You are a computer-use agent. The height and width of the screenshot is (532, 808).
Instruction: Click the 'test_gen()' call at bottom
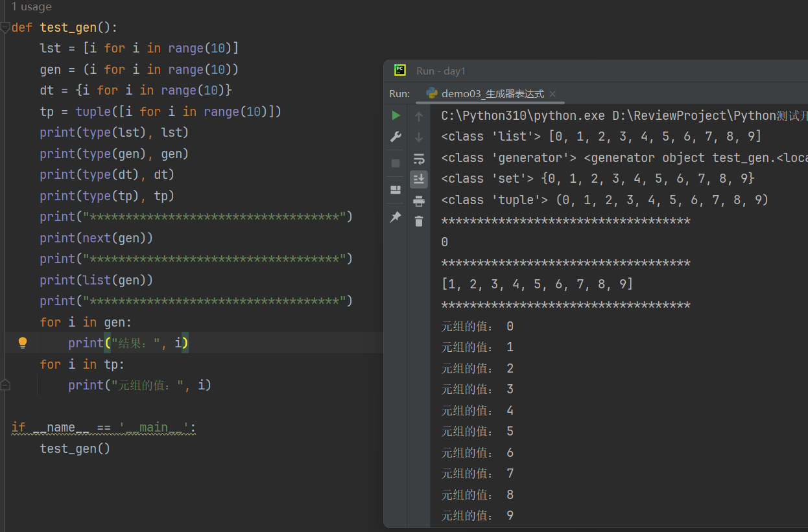pyautogui.click(x=75, y=449)
